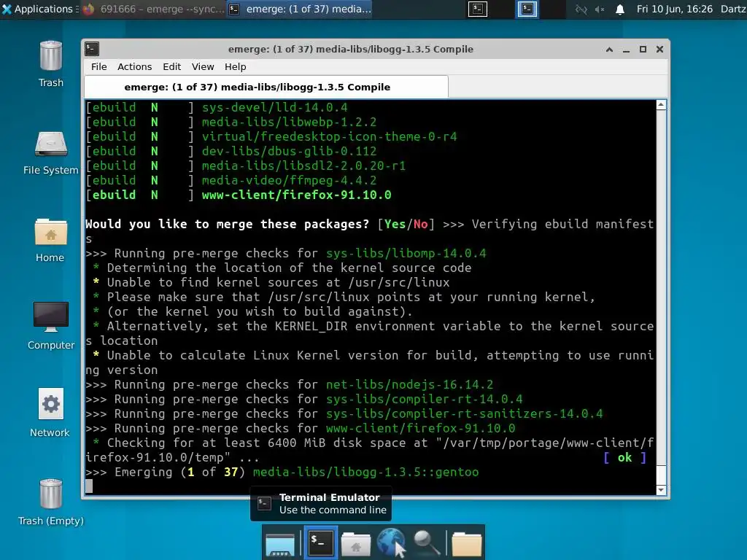Click the terminal scrollbar thumb
This screenshot has height=560, width=747.
(x=661, y=475)
